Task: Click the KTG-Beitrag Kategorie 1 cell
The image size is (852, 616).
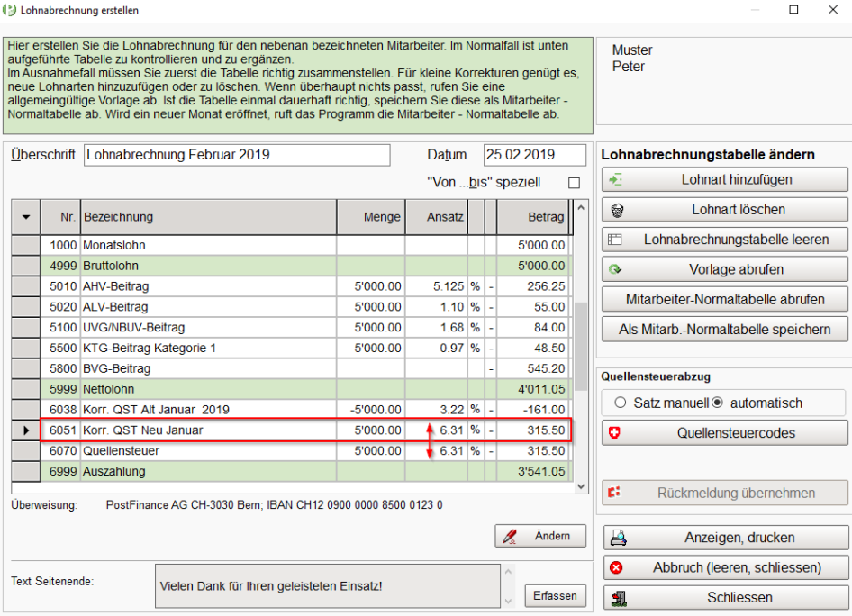Action: coord(209,349)
